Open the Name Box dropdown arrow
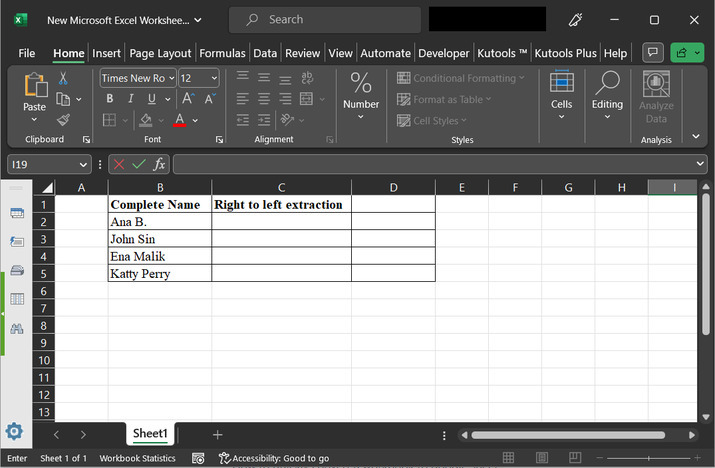Image resolution: width=715 pixels, height=468 pixels. tap(84, 164)
